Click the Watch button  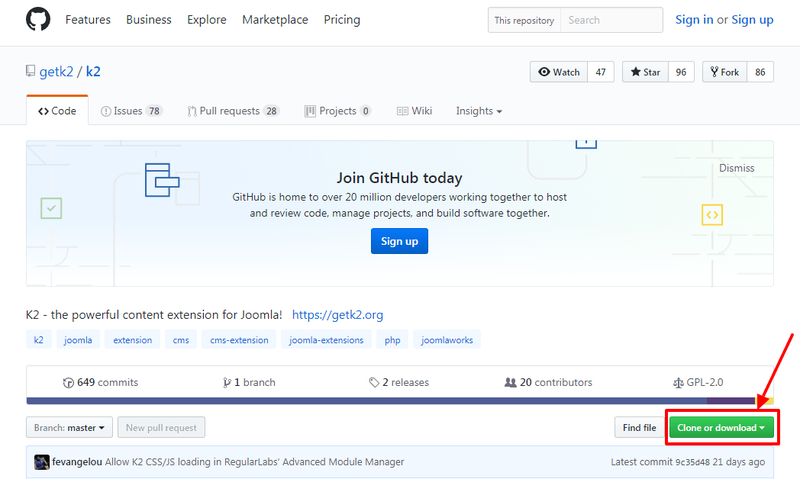559,72
